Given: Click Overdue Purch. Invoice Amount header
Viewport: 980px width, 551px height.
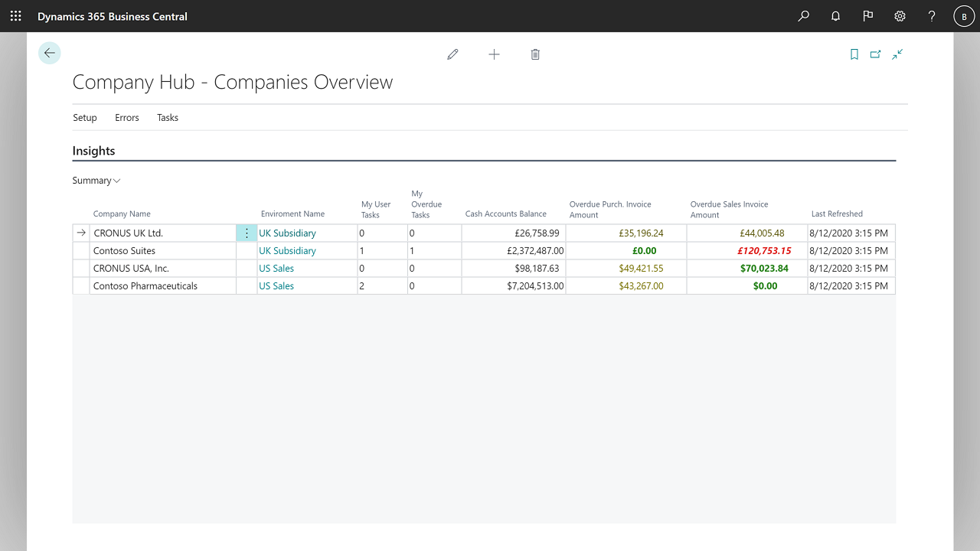Looking at the screenshot, I should pos(610,210).
